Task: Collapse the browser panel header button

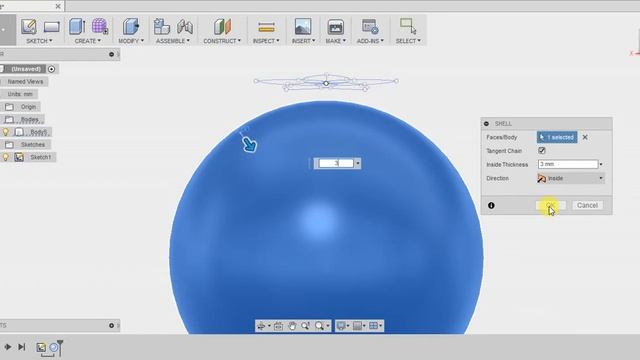Action: [111, 54]
